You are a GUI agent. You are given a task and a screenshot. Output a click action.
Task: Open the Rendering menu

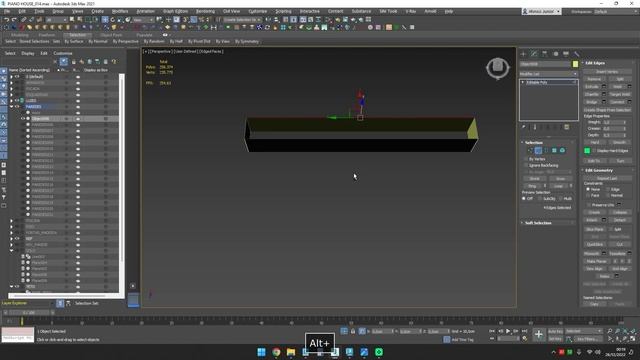click(205, 11)
